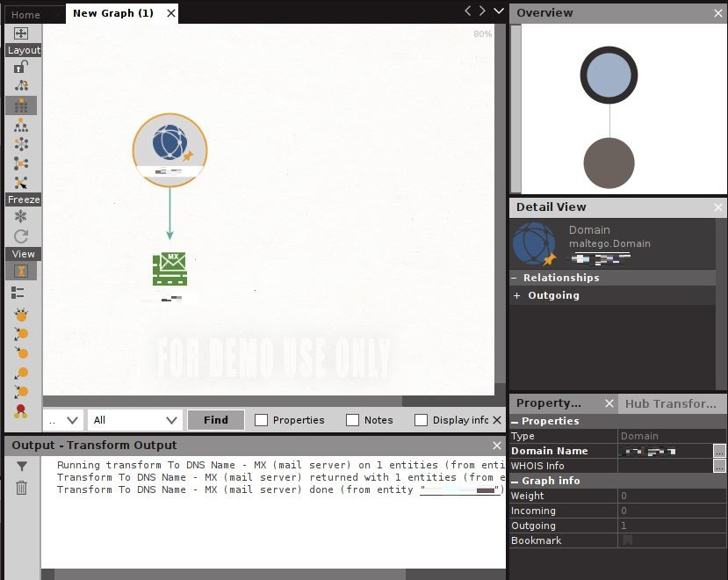Click the refresh layout arrow icon
Viewport: 728px width, 580px height.
point(21,236)
